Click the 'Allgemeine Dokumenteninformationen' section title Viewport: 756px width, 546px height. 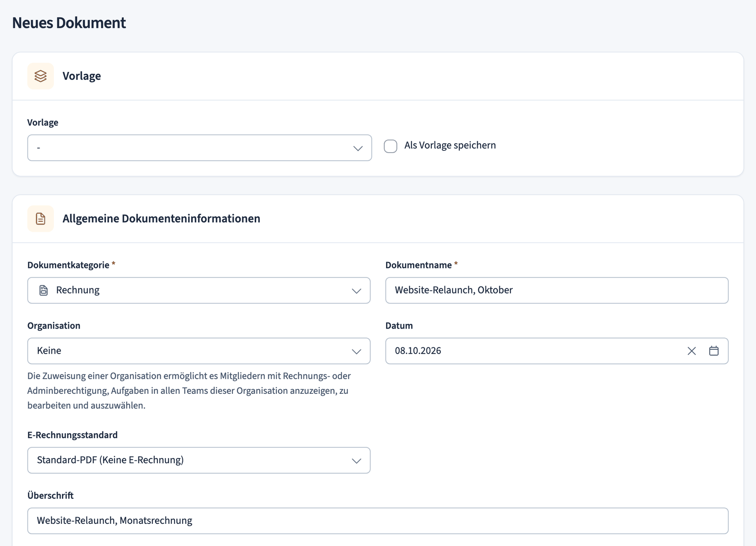(x=162, y=218)
